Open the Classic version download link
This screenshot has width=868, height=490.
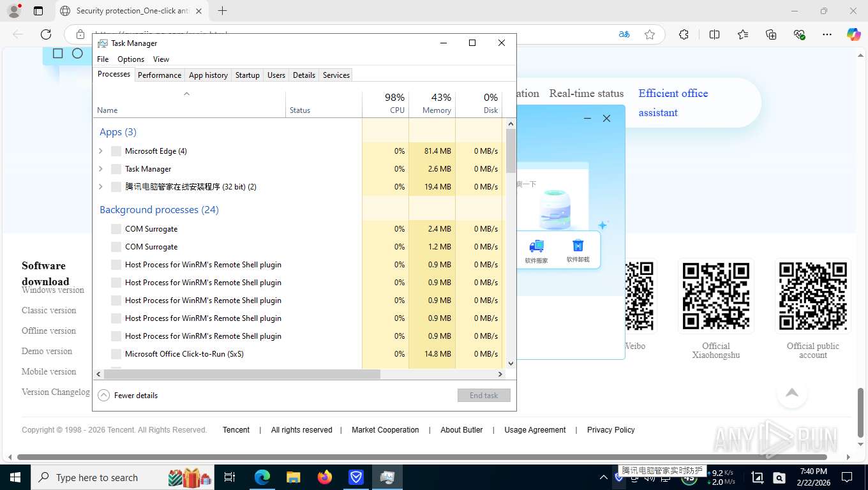49,310
